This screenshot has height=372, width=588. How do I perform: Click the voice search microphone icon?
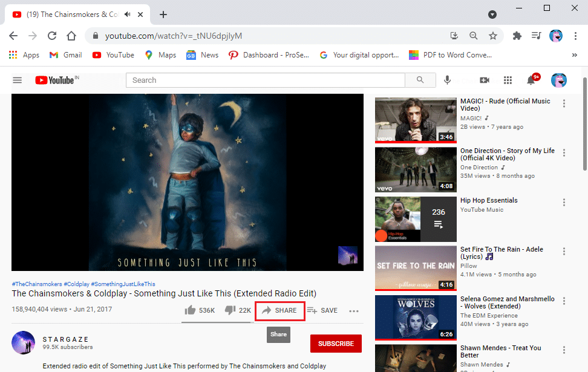(x=448, y=80)
